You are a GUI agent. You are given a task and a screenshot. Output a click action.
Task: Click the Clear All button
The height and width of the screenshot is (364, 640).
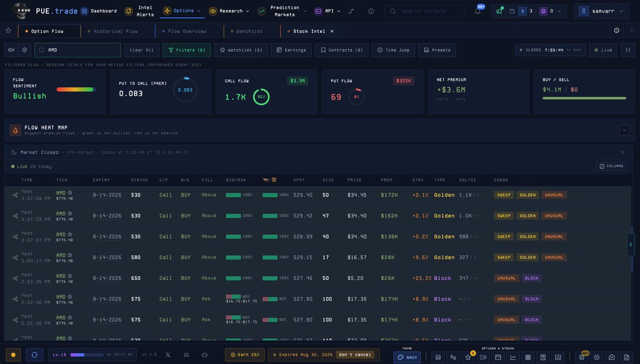point(142,50)
